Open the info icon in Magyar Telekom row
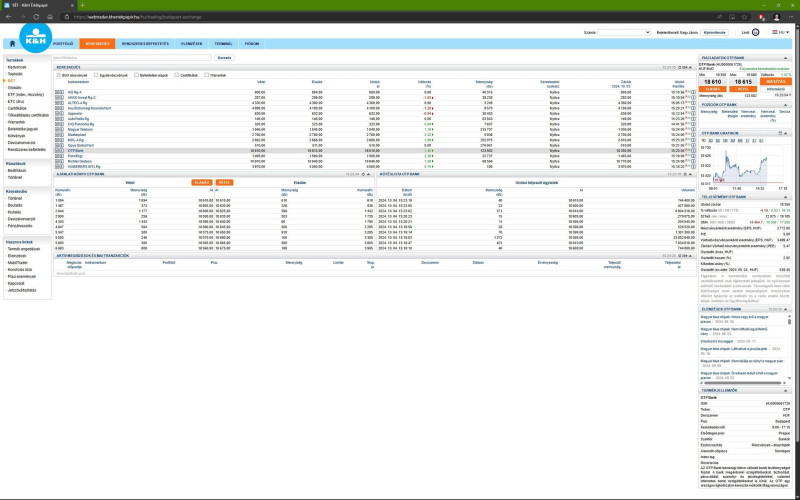The width and height of the screenshot is (800, 500). click(693, 130)
